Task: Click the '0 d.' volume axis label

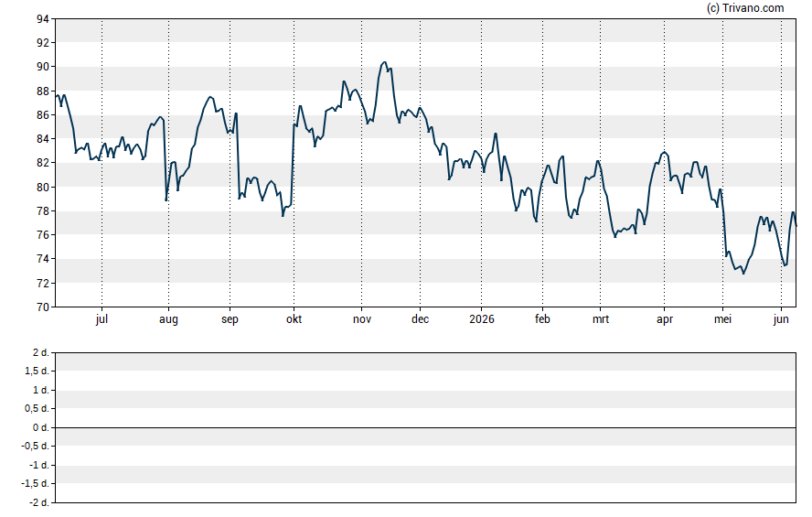Action: 41,427
